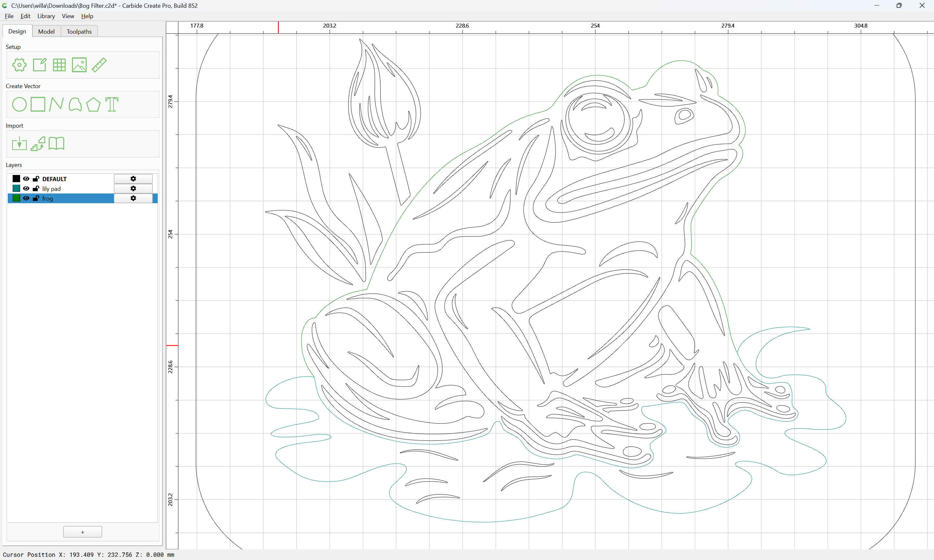
Task: Select the Circle vector tool
Action: point(19,105)
